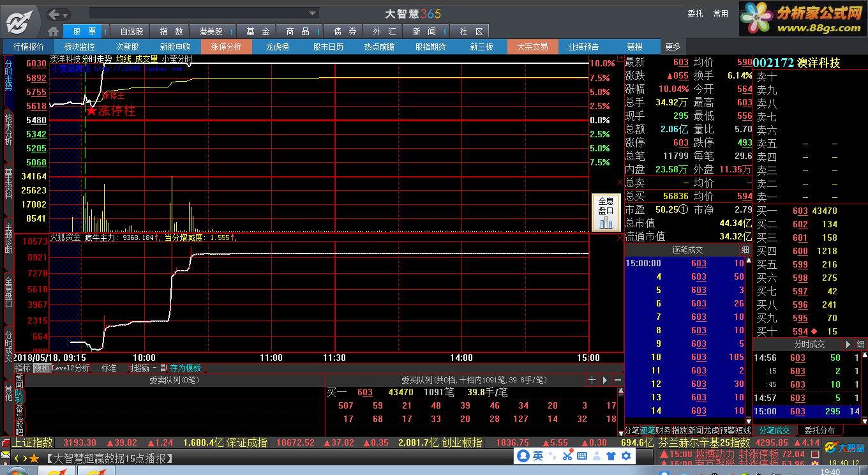868x475 pixels.
Task: Click the gold star icon in ticker bar
Action: coord(34,458)
